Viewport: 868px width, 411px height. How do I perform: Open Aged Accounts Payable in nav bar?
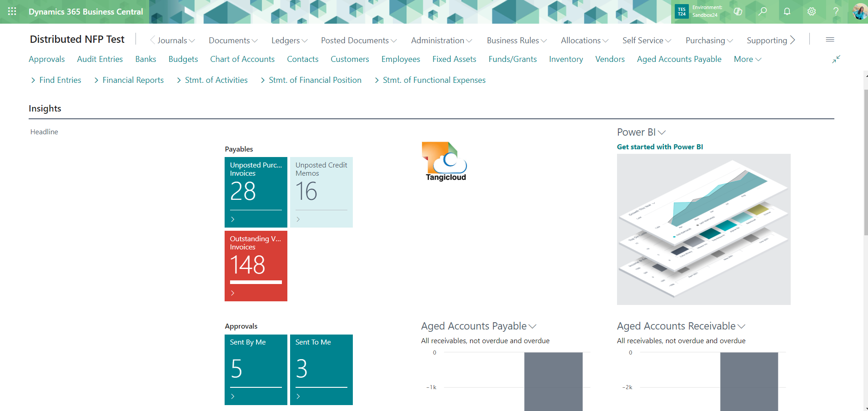[679, 59]
